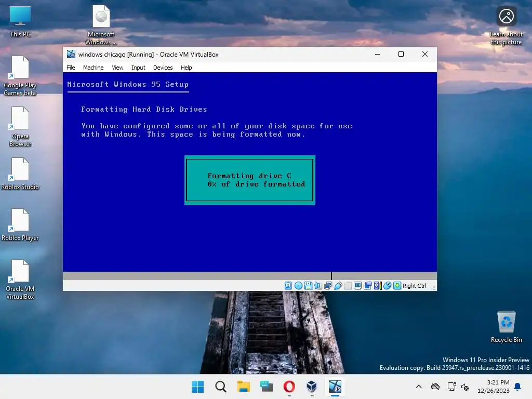Click the recording indicator icon in status bar
Image resolution: width=532 pixels, height=399 pixels.
click(367, 286)
